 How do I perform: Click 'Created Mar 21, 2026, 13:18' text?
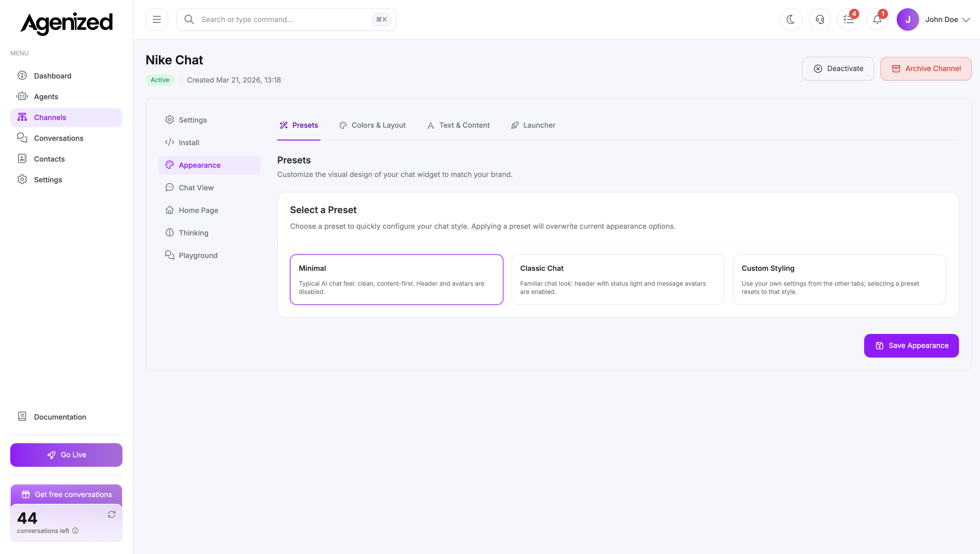[x=234, y=80]
